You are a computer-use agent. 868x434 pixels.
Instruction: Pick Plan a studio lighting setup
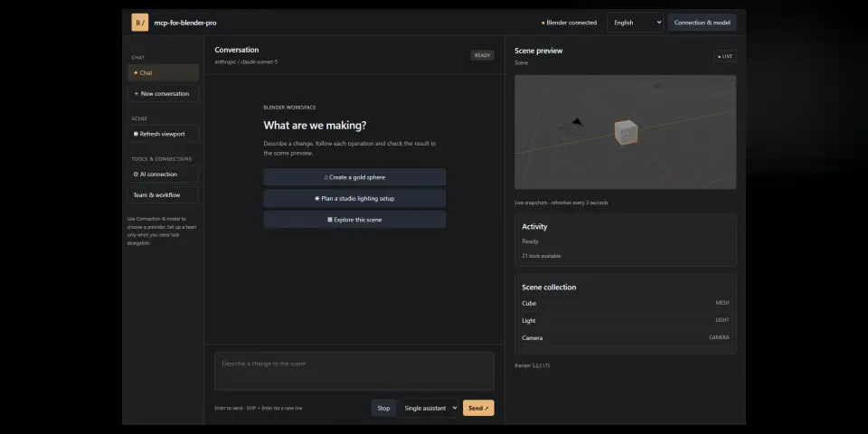(354, 198)
